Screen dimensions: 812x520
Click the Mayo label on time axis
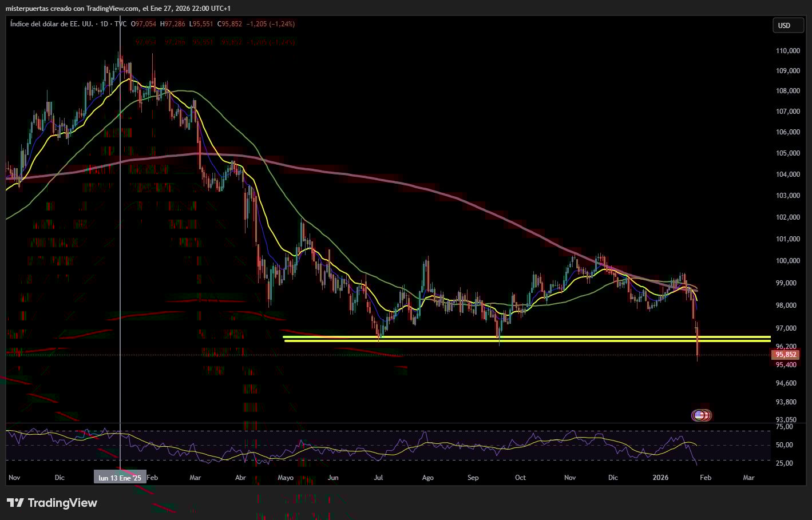(286, 478)
